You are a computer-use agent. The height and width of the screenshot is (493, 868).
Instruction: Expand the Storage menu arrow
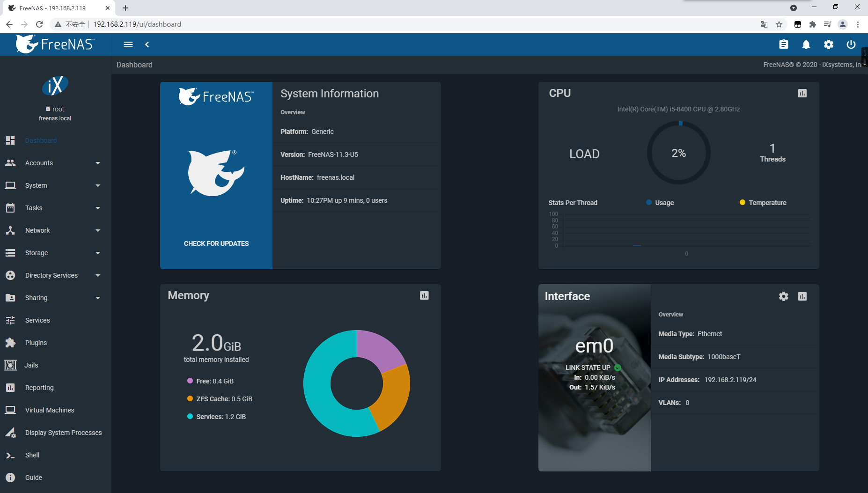pyautogui.click(x=98, y=253)
